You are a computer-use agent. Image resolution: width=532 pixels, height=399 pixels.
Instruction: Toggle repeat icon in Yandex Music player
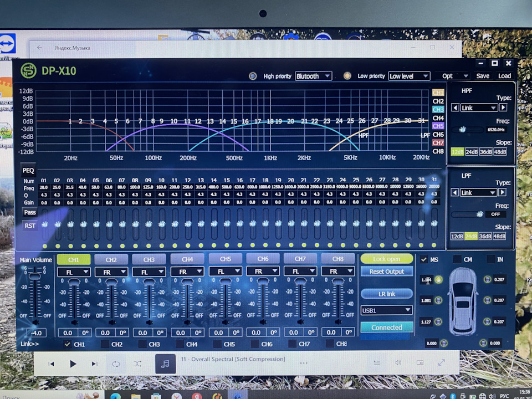tap(116, 364)
